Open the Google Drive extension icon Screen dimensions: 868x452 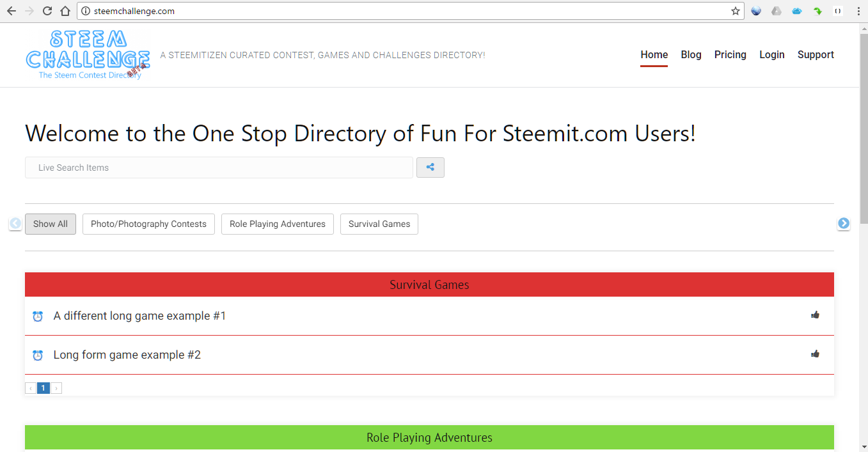(777, 11)
